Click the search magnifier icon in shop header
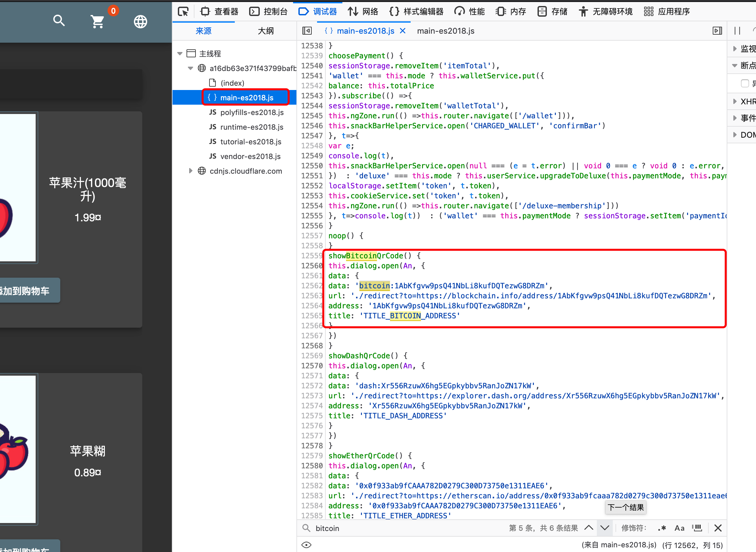The image size is (756, 552). pos(59,21)
